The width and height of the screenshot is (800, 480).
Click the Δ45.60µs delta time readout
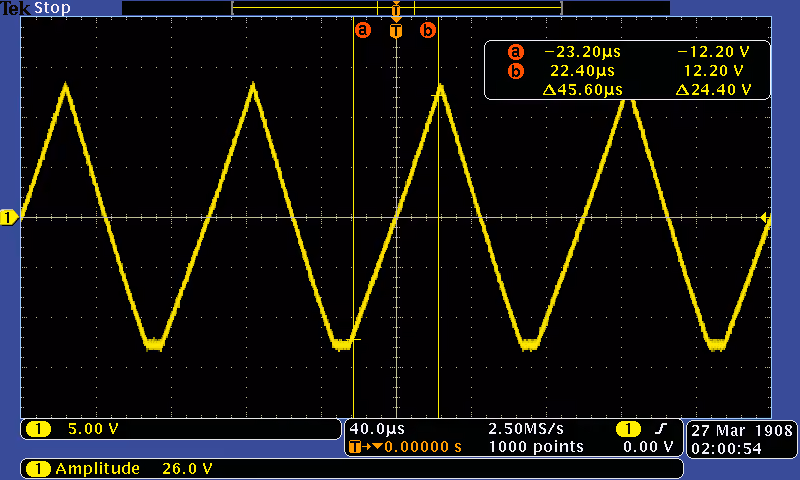point(583,90)
